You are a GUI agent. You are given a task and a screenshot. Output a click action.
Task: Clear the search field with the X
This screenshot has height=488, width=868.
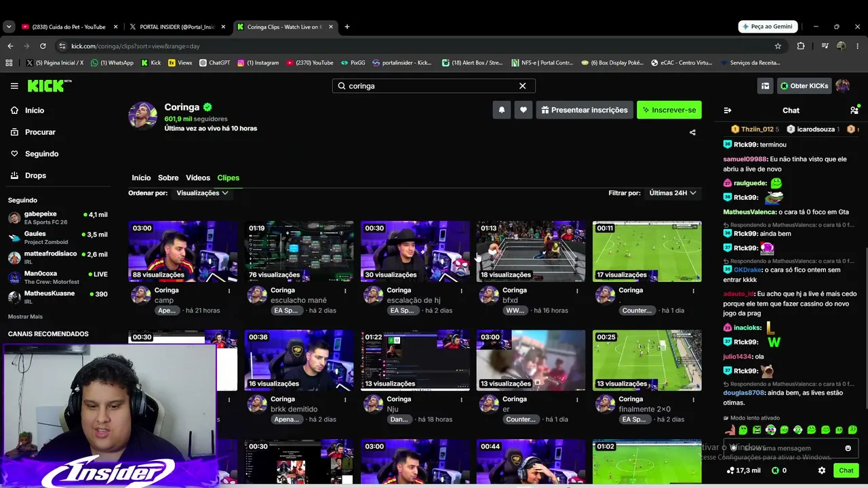click(522, 86)
